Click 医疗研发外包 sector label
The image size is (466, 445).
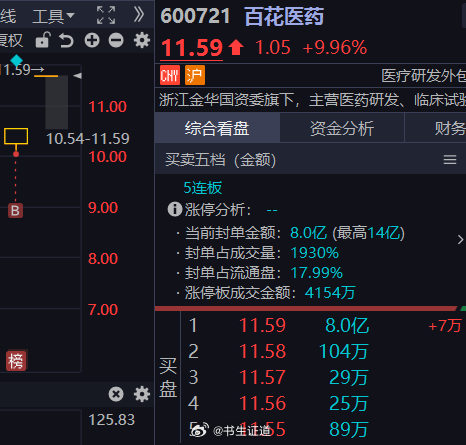pyautogui.click(x=424, y=76)
